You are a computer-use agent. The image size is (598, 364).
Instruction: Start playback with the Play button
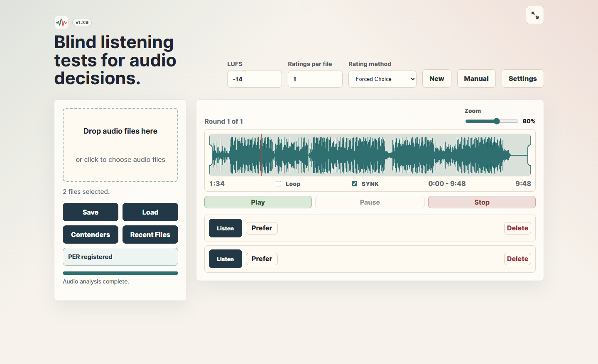(258, 202)
